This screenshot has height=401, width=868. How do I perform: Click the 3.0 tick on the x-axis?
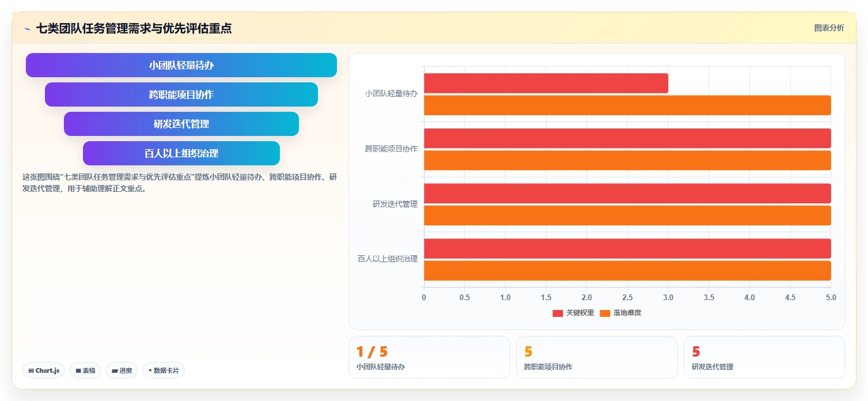(668, 297)
